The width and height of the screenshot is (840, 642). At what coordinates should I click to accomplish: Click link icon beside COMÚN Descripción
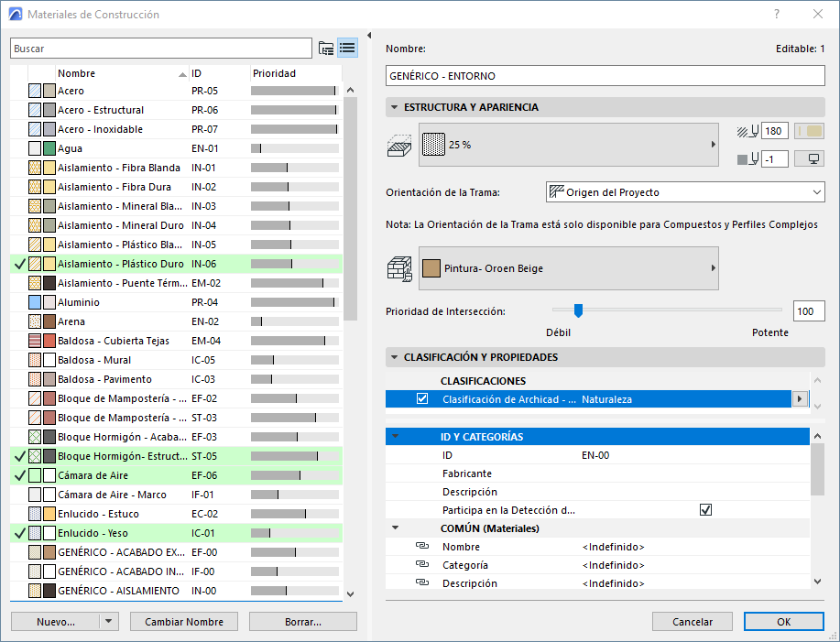(x=422, y=582)
